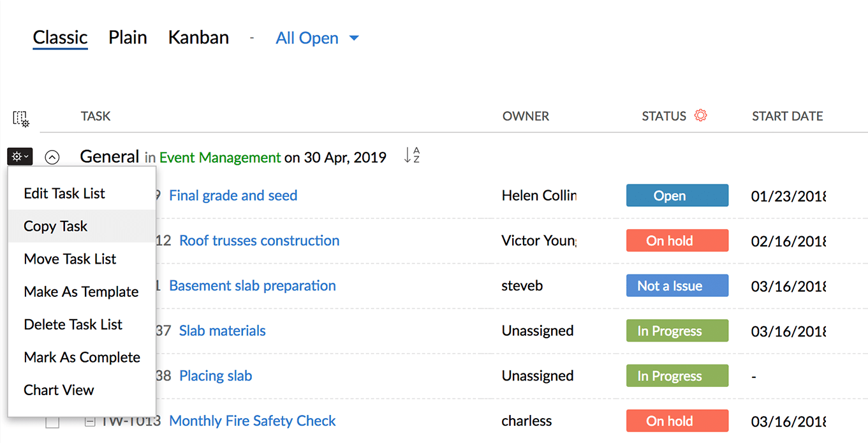
Task: Open the Roof trusses construction task
Action: click(x=259, y=241)
